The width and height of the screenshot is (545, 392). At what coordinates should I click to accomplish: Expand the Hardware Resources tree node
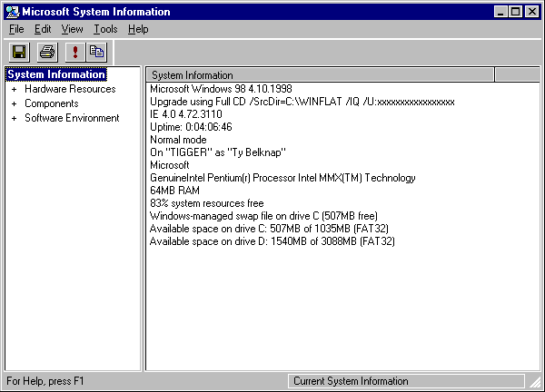14,89
